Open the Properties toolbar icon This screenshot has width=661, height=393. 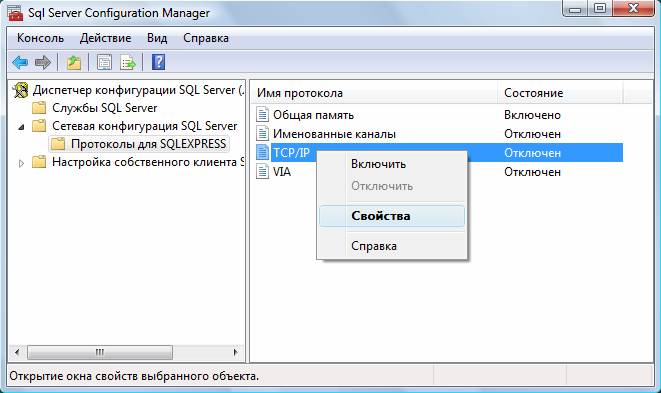[104, 62]
